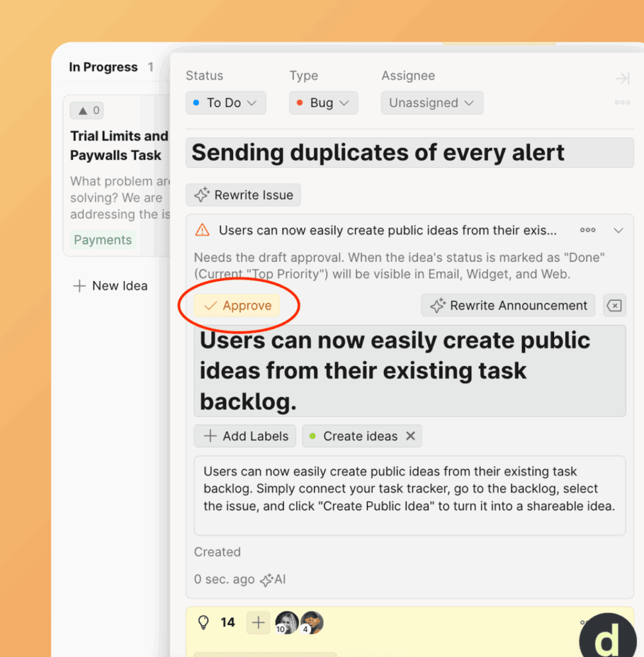Open the panel's three-dot options menu

click(622, 103)
